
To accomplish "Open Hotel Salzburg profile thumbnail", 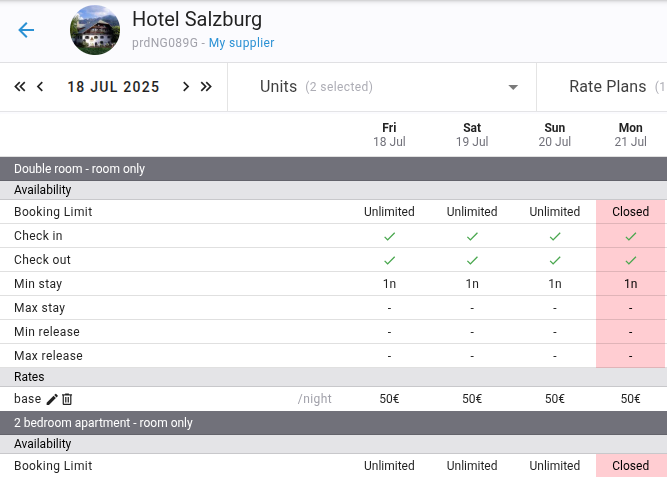I will (95, 30).
